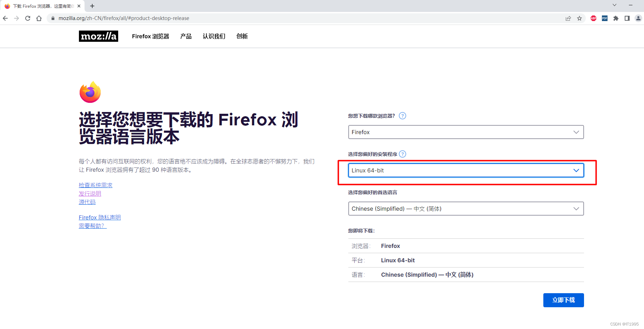Click the help icon next to browser selection
The height and width of the screenshot is (329, 644).
point(402,116)
